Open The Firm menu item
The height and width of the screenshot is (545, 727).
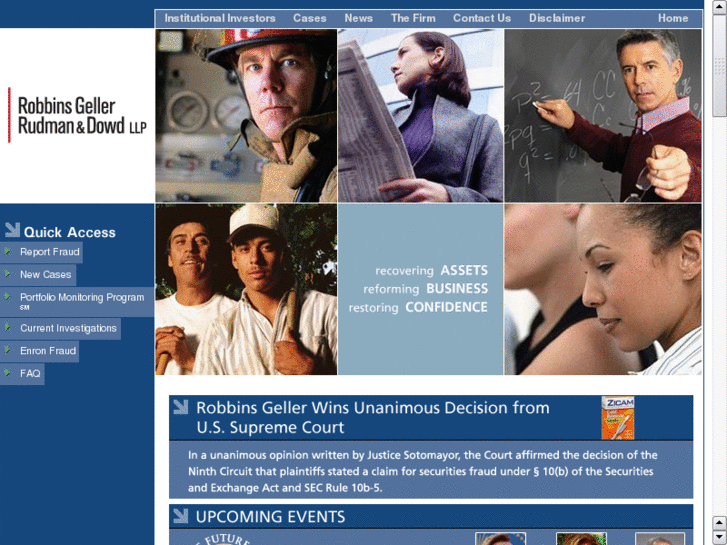(x=413, y=19)
